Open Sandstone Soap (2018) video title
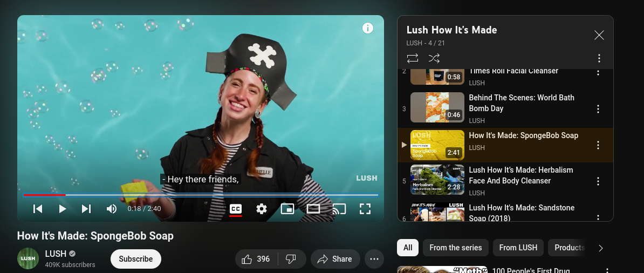This screenshot has width=644, height=273. coord(522,213)
